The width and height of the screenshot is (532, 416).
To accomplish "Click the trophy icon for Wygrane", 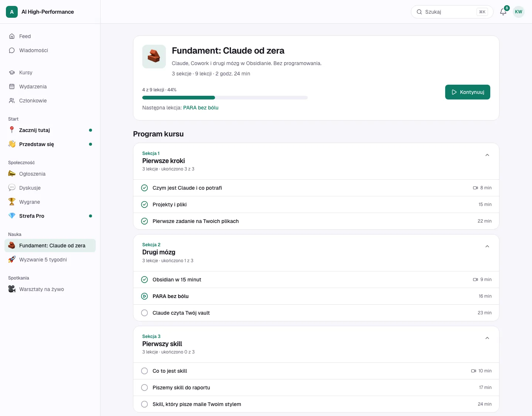I will (x=12, y=202).
